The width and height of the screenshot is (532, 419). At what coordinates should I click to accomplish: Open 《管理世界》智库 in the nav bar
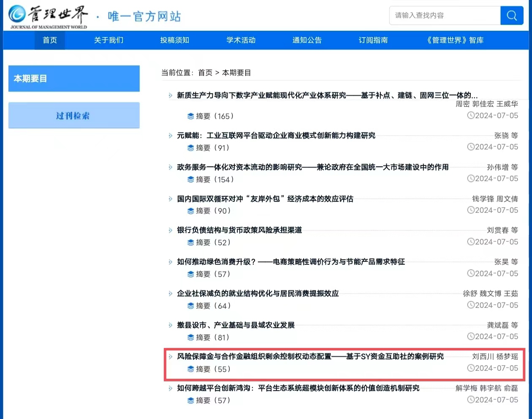455,40
